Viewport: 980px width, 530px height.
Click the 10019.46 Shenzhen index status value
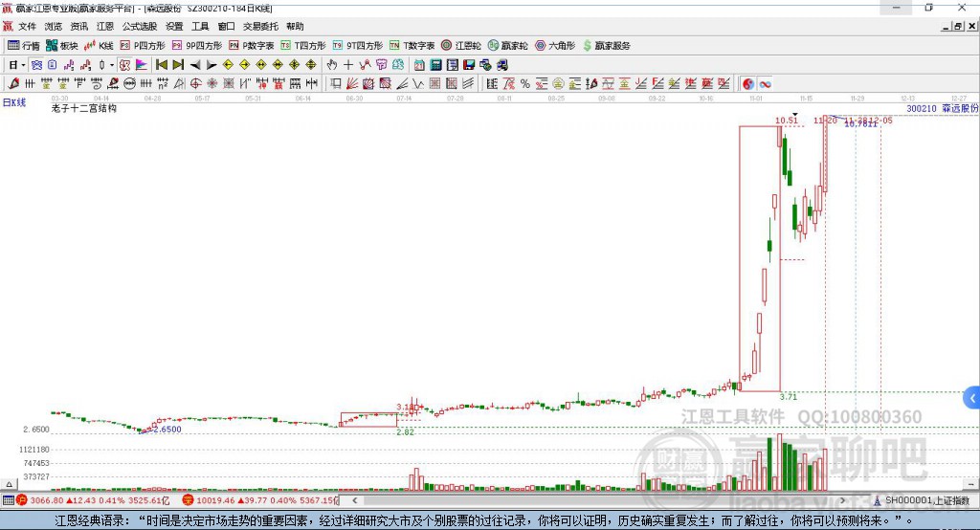(215, 500)
